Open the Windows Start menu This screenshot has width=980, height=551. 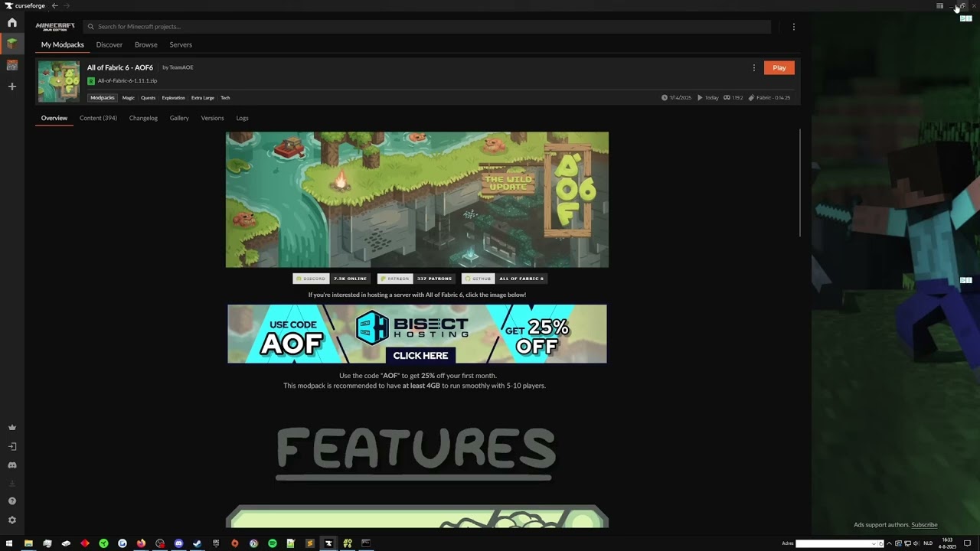tap(9, 543)
